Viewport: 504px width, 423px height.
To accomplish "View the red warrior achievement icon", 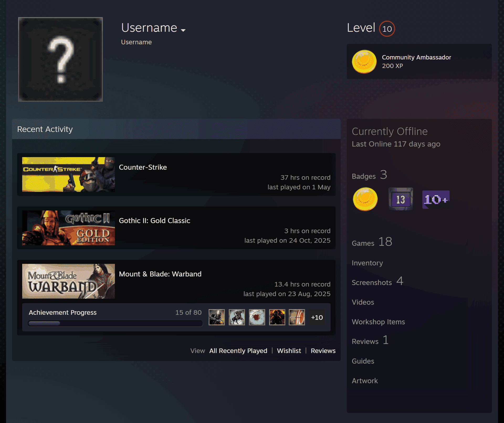I will click(x=277, y=317).
